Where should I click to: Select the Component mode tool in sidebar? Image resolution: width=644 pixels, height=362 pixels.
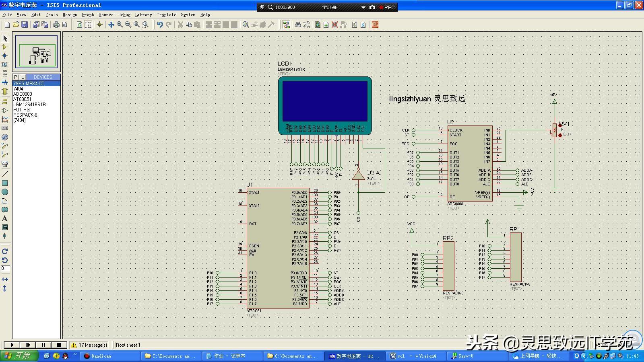pos(5,47)
